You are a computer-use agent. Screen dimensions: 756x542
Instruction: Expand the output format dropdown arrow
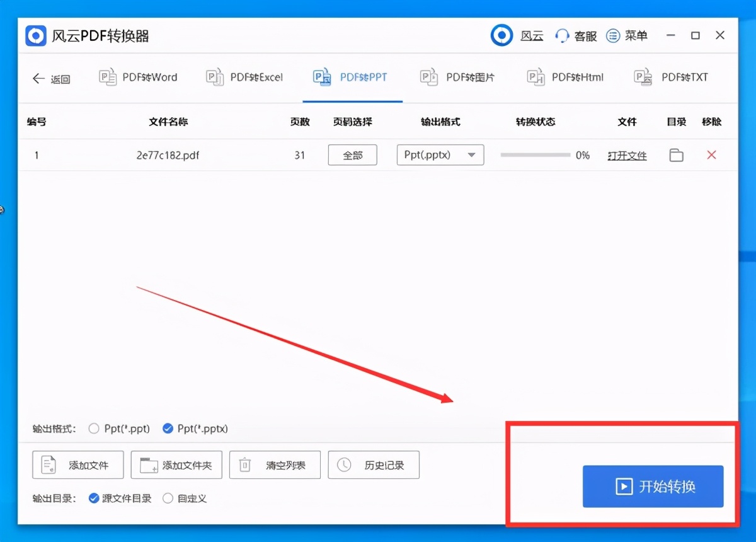(x=471, y=155)
